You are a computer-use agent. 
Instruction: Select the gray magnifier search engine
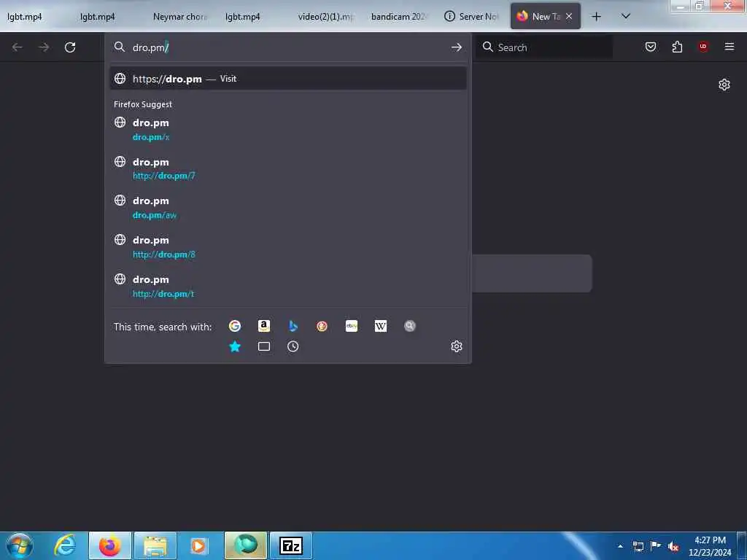tap(410, 326)
